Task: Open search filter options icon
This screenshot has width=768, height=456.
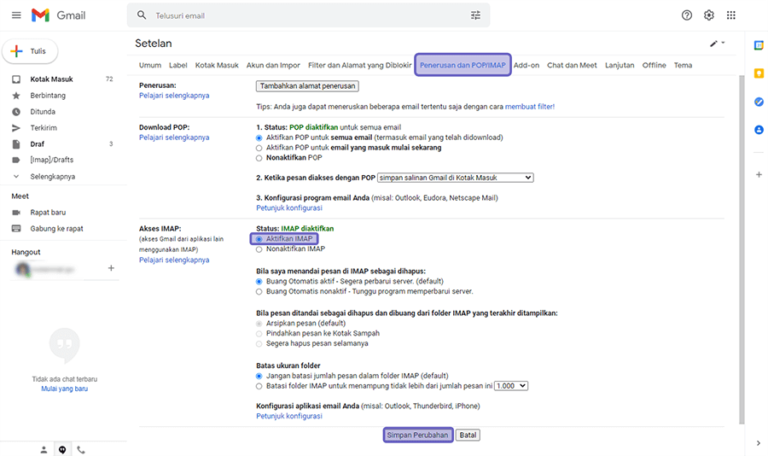Action: 476,15
